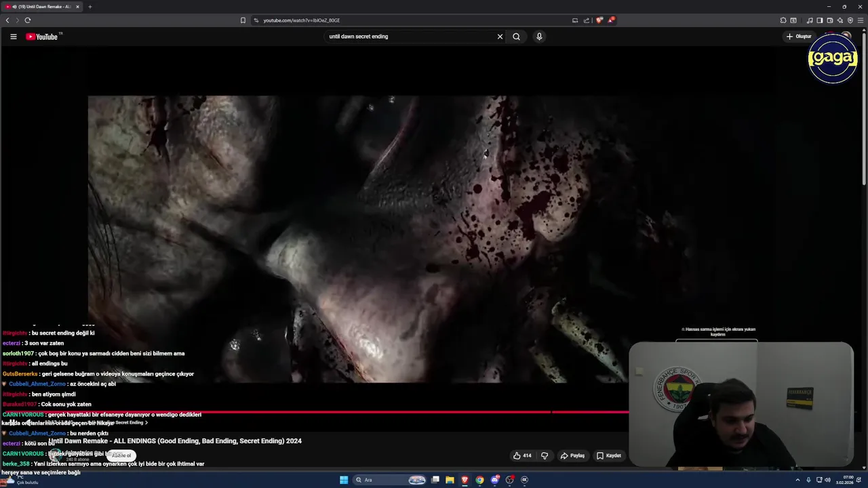Select the Until Dawn Remake browser tab
The image size is (868, 488).
coord(42,7)
